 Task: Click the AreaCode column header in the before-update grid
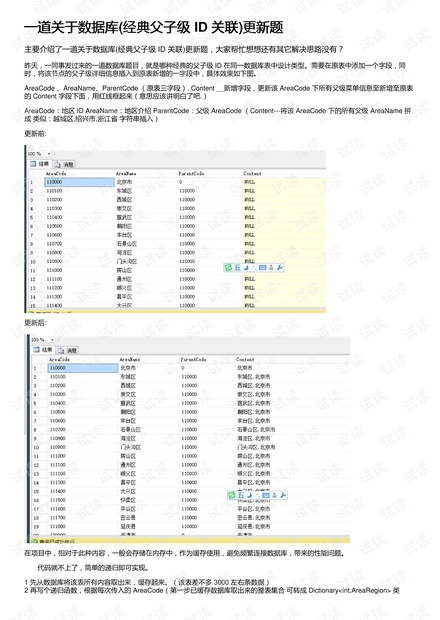(56, 174)
